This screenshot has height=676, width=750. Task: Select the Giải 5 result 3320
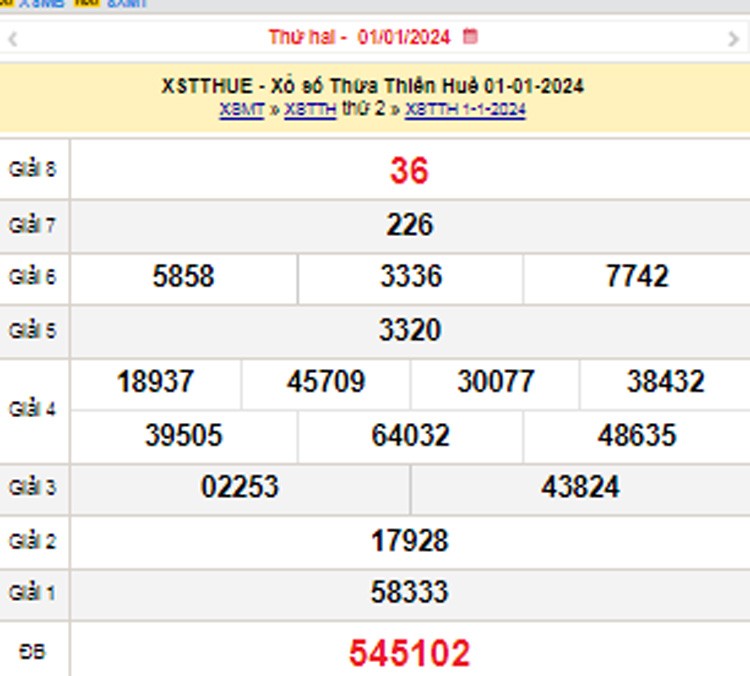click(x=409, y=330)
